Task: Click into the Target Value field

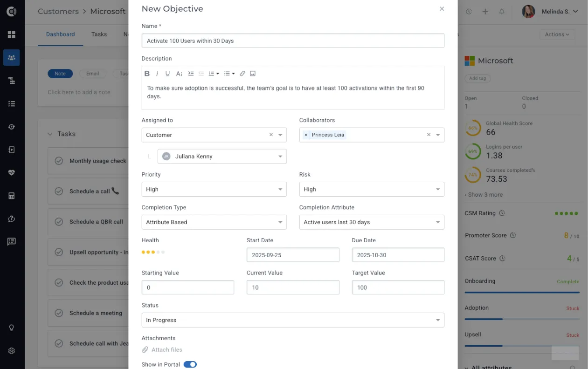Action: 398,287
